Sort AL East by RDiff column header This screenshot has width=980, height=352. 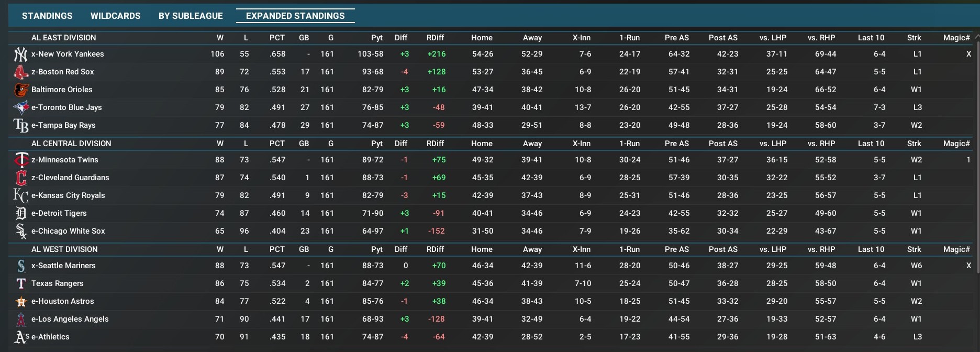coord(435,38)
